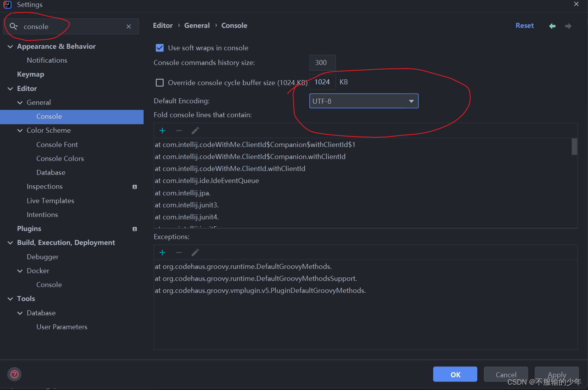The image size is (588, 390).
Task: Clear the console search field text
Action: click(x=129, y=27)
